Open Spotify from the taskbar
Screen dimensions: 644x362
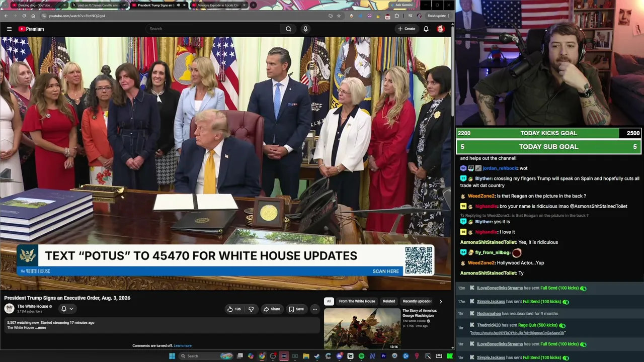click(361, 356)
